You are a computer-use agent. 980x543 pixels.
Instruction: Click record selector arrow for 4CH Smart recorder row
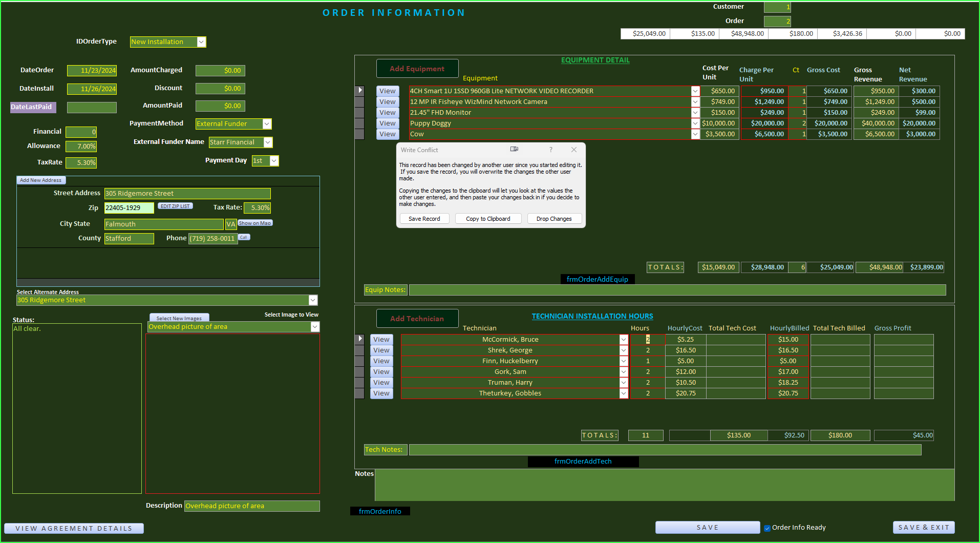pyautogui.click(x=360, y=91)
